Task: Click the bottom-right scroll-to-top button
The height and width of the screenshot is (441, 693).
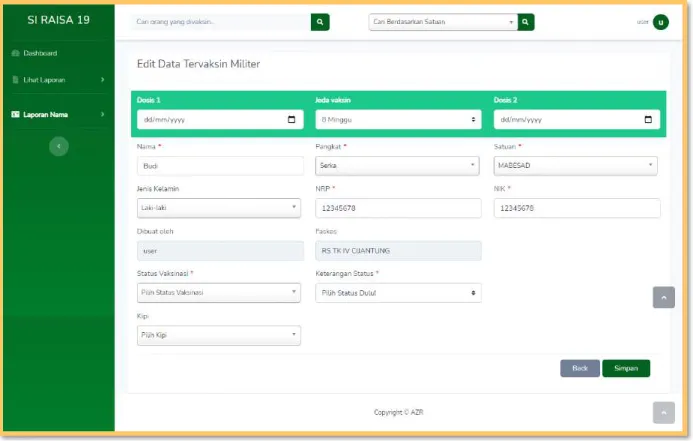Action: coord(663,413)
